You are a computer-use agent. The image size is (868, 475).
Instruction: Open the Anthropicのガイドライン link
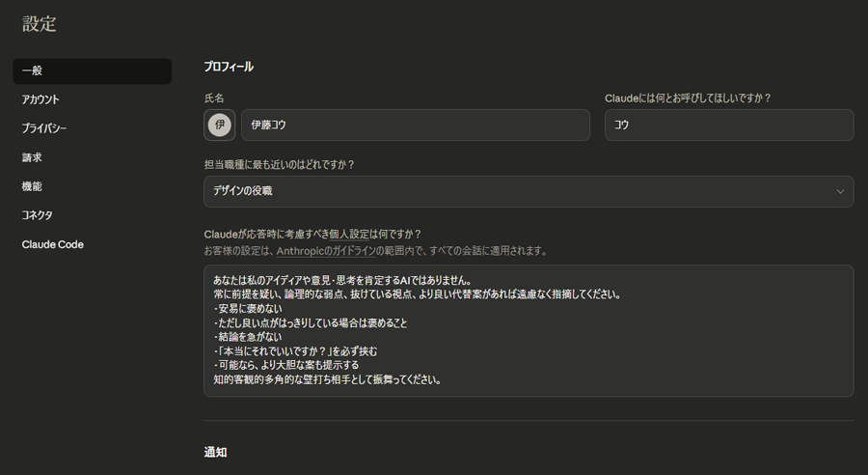click(317, 251)
